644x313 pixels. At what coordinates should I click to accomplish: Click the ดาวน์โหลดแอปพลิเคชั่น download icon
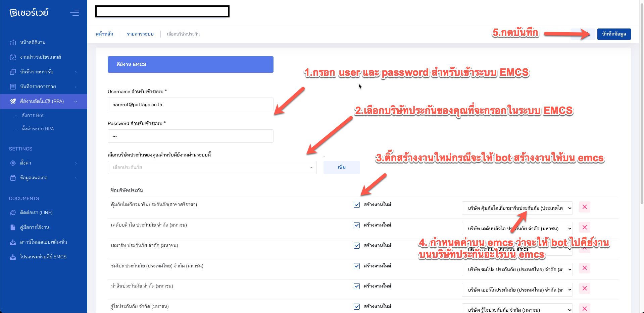[x=13, y=242]
